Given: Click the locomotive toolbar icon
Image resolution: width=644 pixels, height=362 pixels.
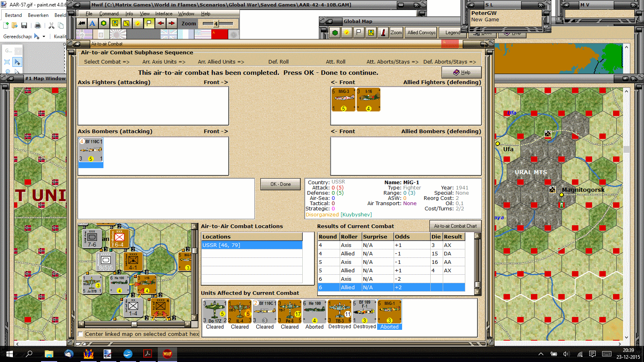Looking at the screenshot, I should [82, 23].
